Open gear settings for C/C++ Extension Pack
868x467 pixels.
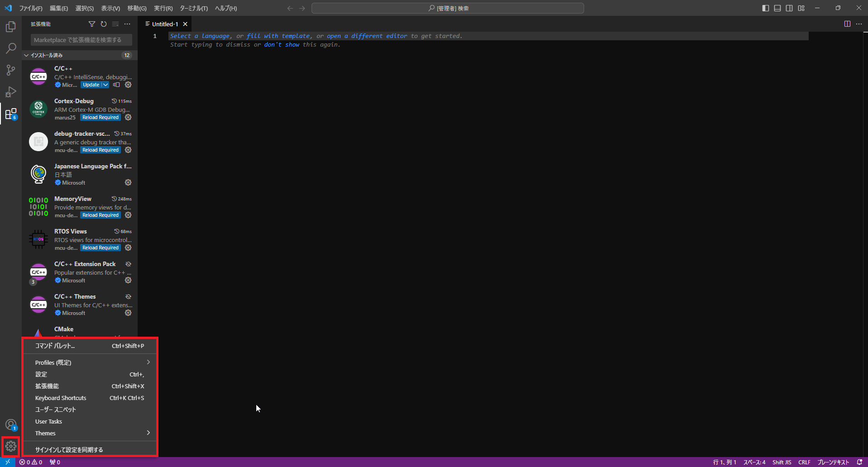click(128, 280)
